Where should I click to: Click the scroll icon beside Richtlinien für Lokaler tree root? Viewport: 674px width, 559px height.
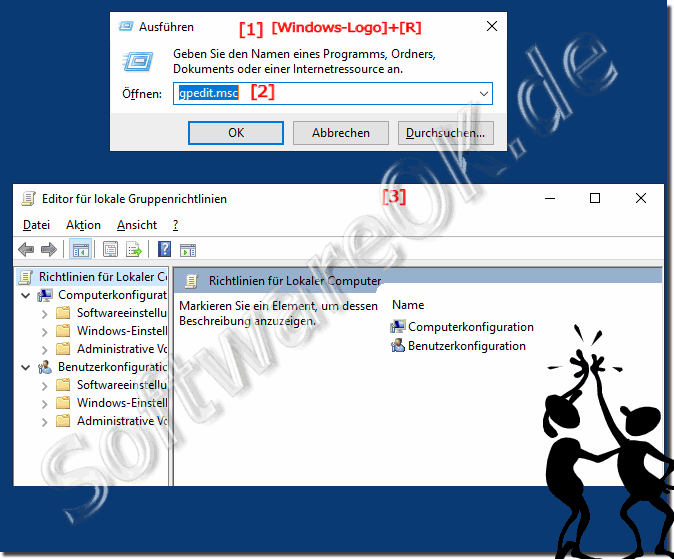click(26, 277)
